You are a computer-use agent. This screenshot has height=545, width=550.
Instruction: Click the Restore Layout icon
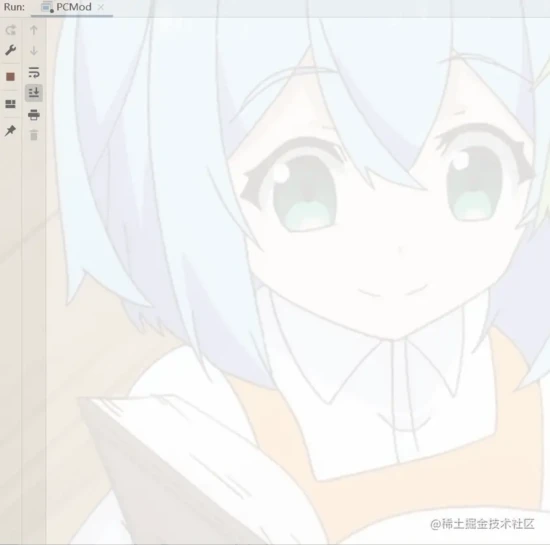click(x=11, y=104)
